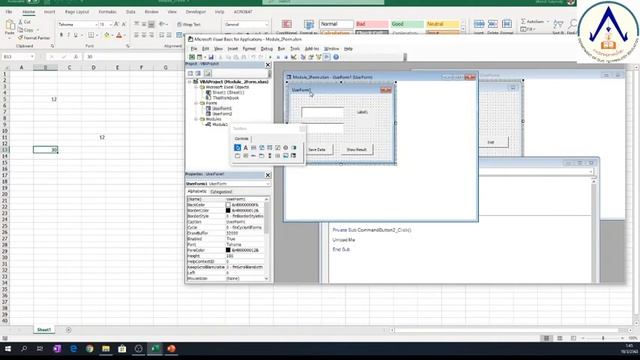Click View Microsoft Excel icon in VBA toolbar
Image resolution: width=640 pixels, height=360 pixels.
pos(192,57)
